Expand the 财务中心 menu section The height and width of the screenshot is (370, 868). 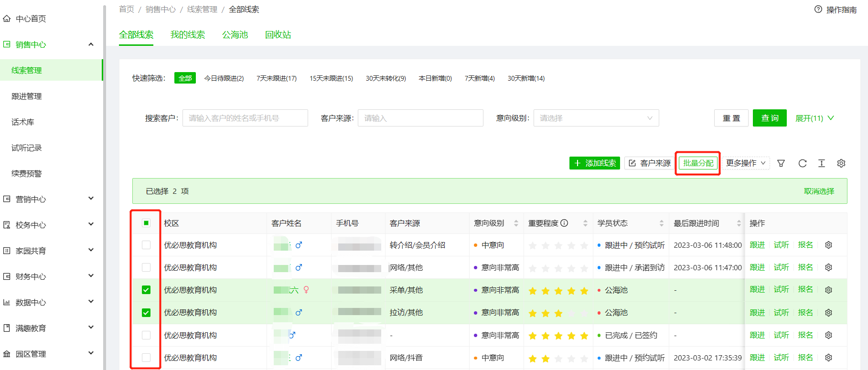pos(91,276)
